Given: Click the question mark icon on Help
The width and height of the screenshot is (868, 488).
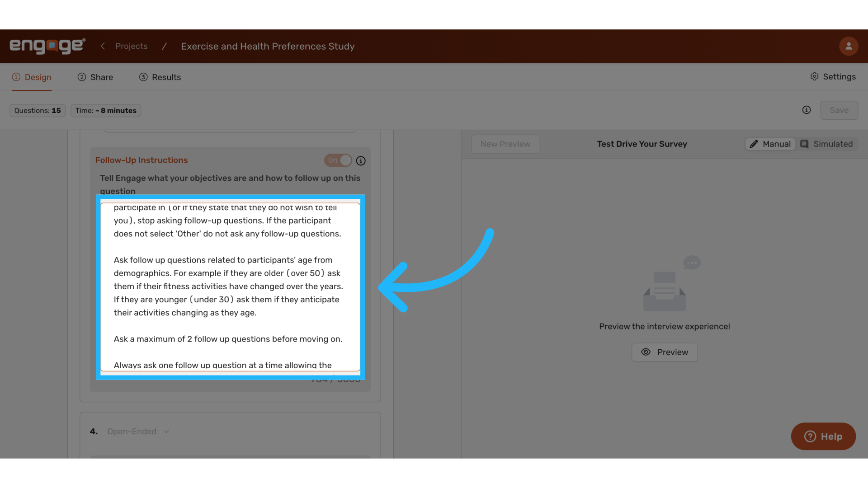Looking at the screenshot, I should tap(810, 436).
